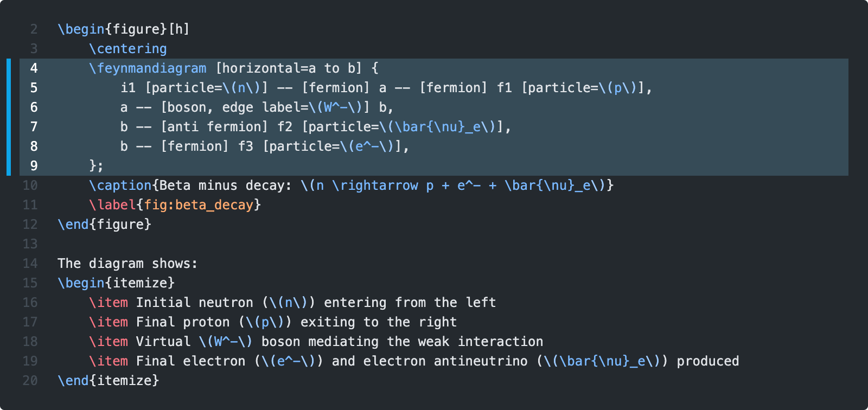Click the blue selection bar beside line 6

click(9, 107)
